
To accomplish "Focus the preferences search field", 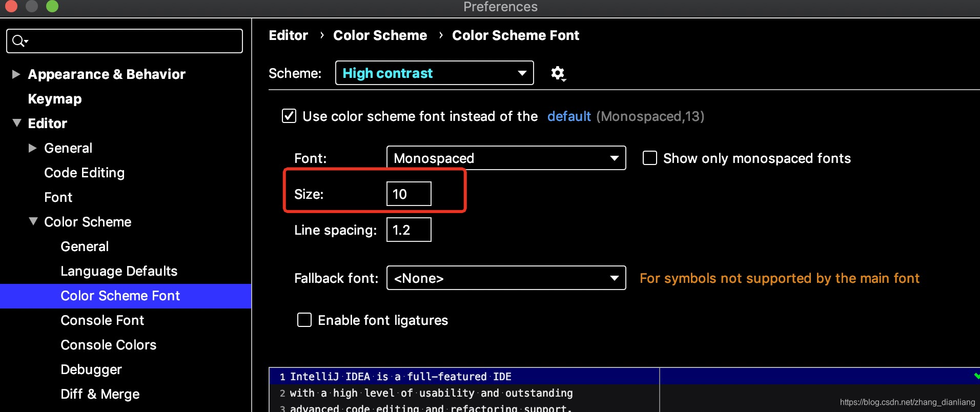I will click(x=125, y=41).
